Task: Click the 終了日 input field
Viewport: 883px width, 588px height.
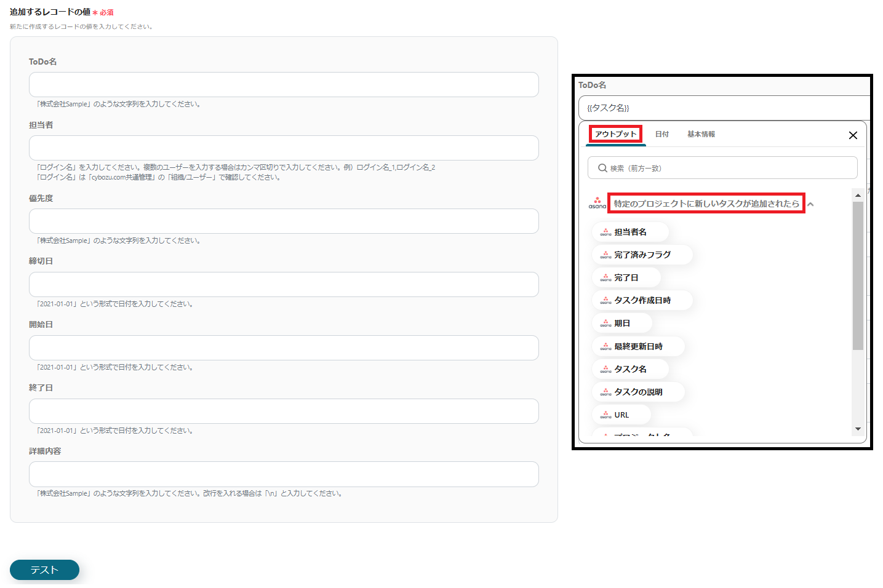Action: click(x=284, y=411)
